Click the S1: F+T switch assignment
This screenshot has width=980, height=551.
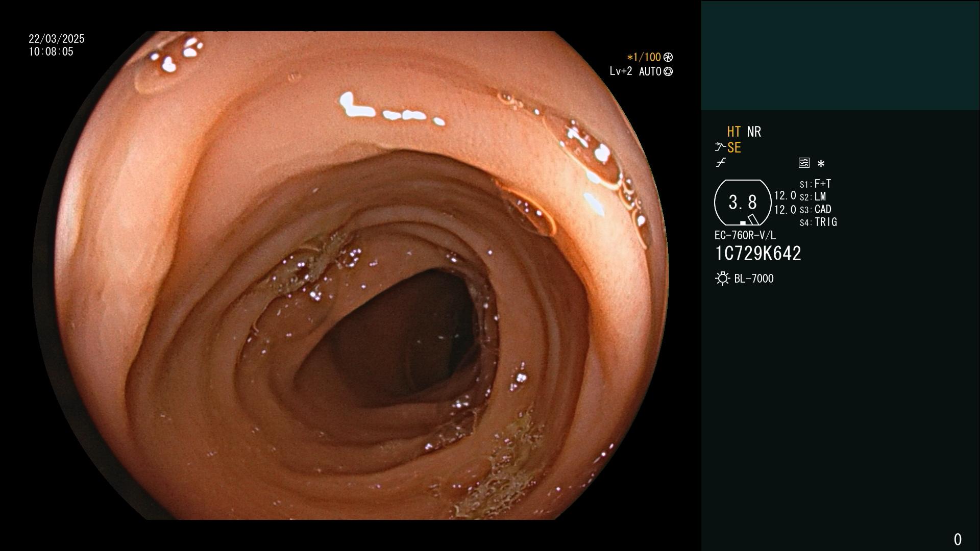click(815, 184)
